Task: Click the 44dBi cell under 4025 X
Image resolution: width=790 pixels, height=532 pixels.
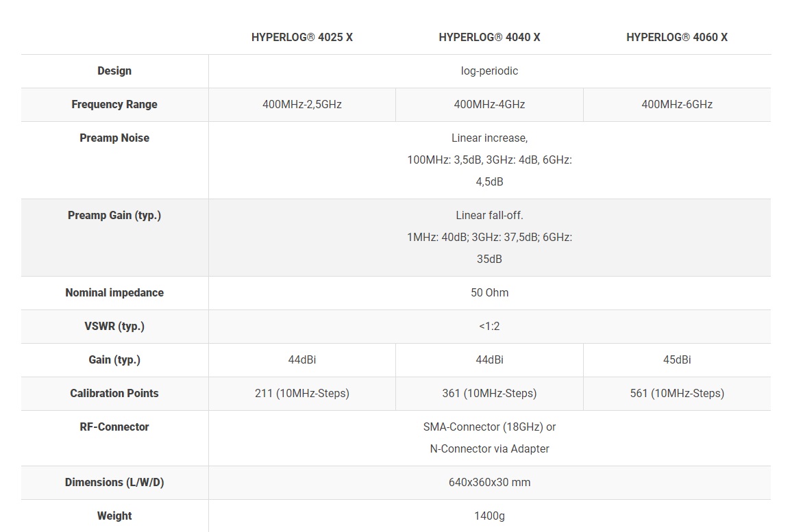Action: (x=301, y=360)
